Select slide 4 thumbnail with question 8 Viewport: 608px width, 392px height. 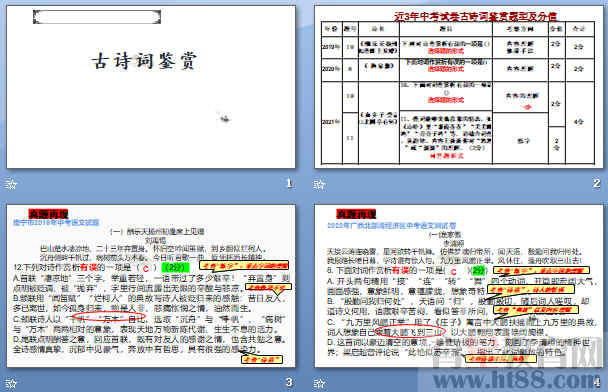459,286
